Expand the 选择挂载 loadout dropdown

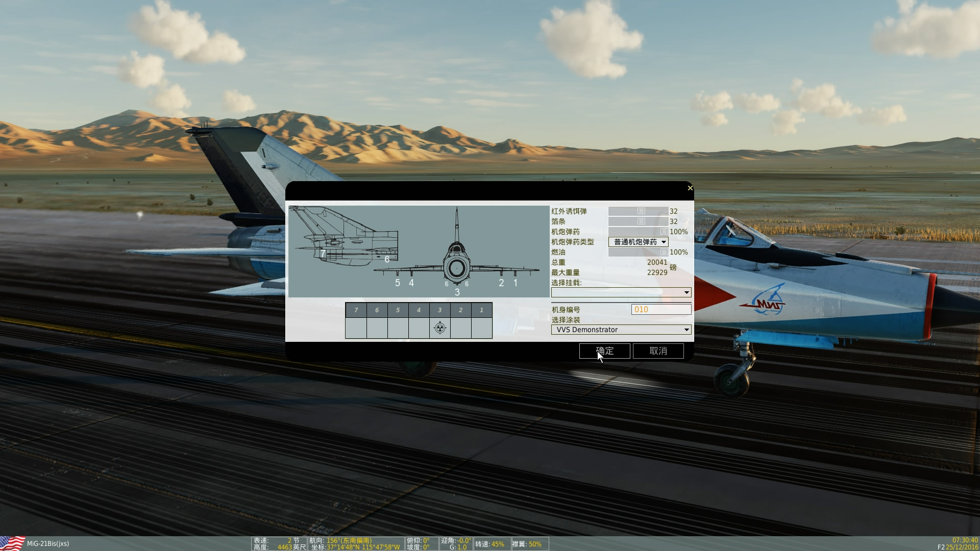coord(621,292)
